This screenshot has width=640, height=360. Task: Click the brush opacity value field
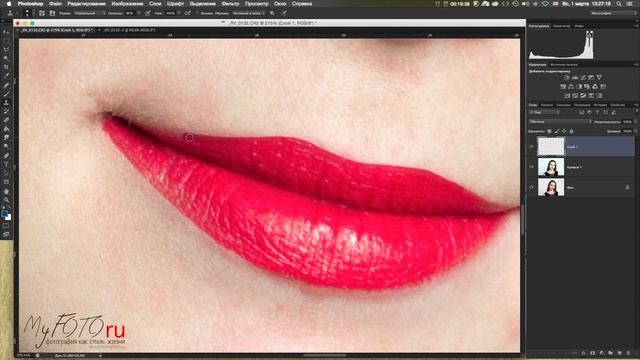130,13
